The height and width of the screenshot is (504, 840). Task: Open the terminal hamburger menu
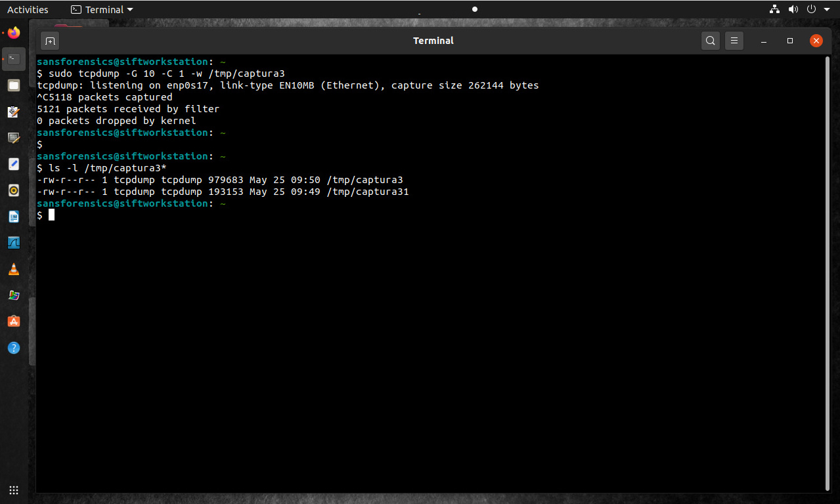[x=734, y=41]
